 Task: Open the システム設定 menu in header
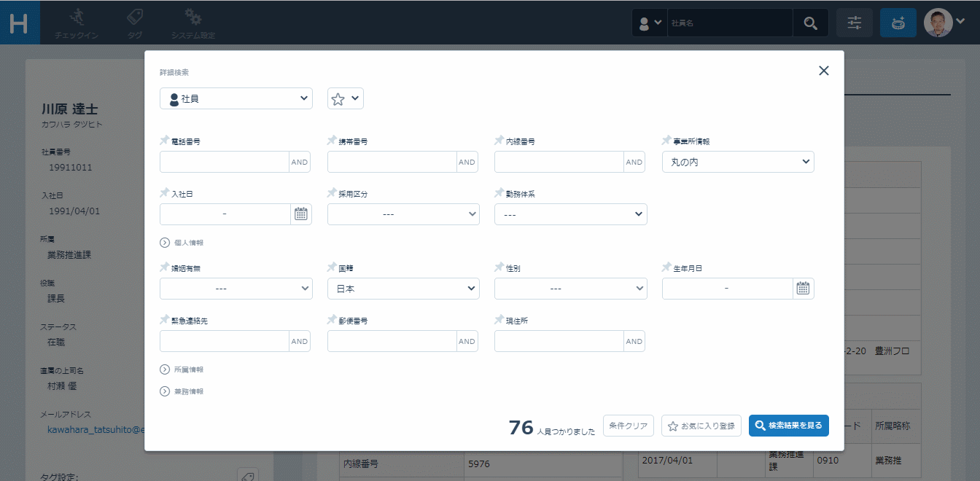[x=192, y=23]
